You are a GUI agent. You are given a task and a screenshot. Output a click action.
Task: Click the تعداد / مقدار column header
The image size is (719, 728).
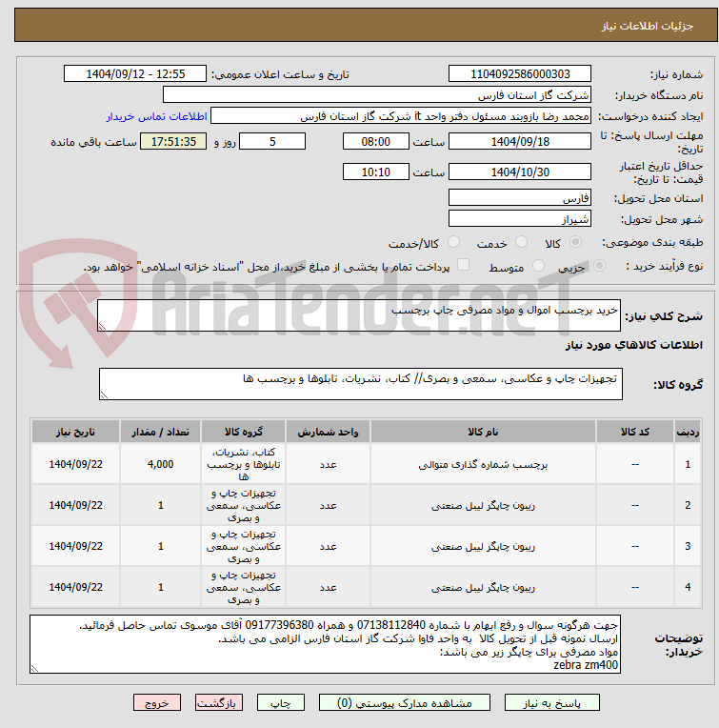pos(161,432)
